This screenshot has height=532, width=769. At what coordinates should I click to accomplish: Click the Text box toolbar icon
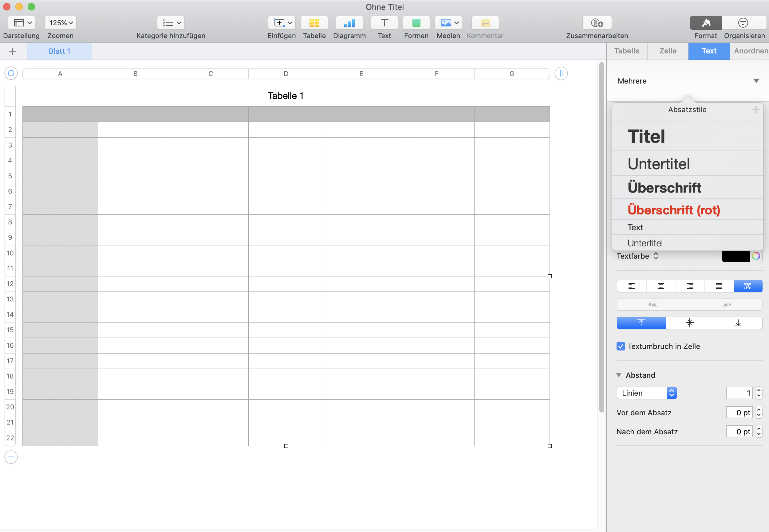pyautogui.click(x=384, y=23)
